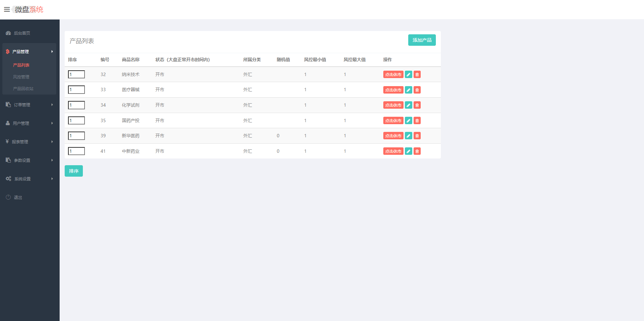
Task: Click pencil edit icon for 新华医药
Action: [408, 136]
